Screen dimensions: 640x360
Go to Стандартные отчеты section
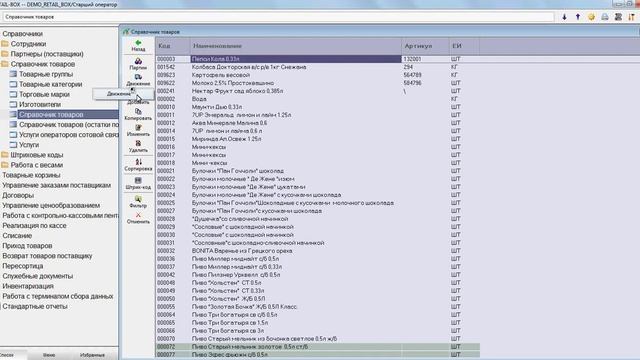pos(35,306)
